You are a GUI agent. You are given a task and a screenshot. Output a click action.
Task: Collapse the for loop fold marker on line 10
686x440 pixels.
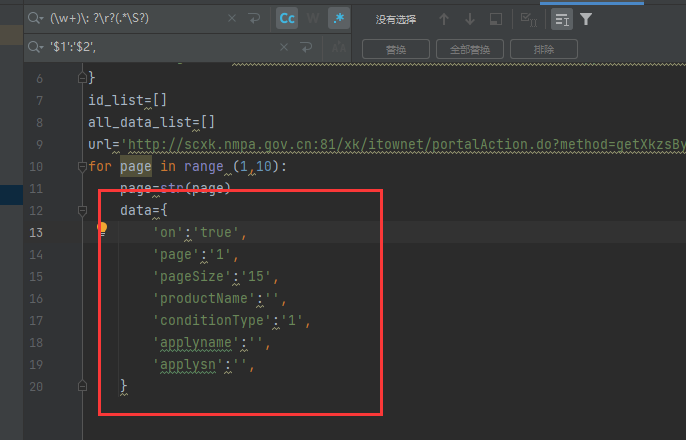[x=82, y=167]
